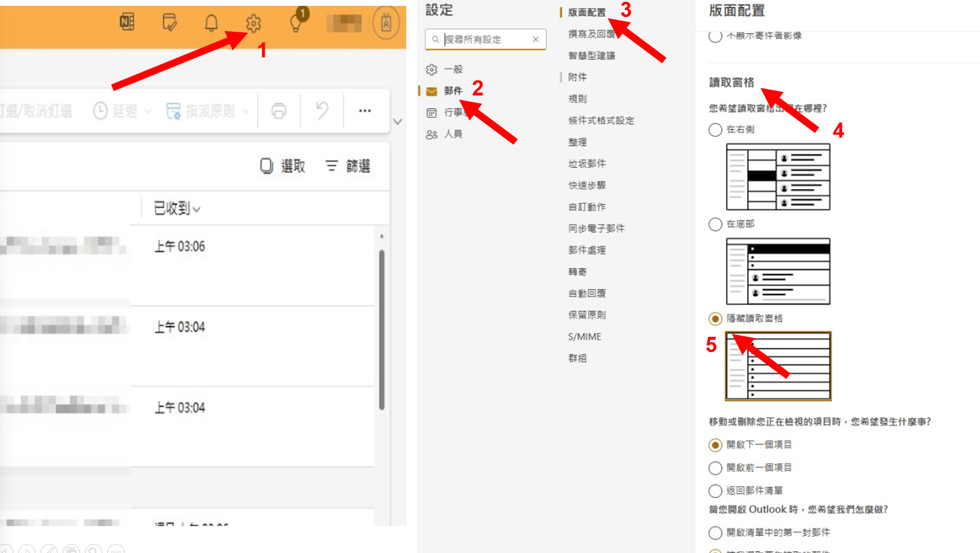This screenshot has height=553, width=980.
Task: Open the 整理 sweep menu item
Action: point(577,142)
